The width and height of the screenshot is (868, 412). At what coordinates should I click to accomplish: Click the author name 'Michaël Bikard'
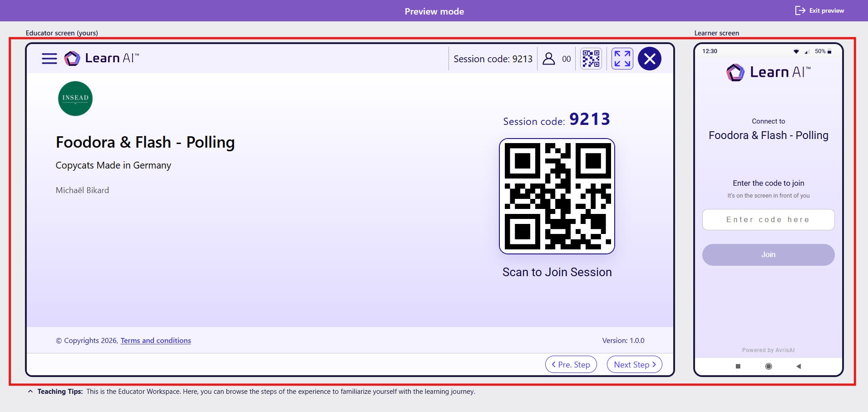click(82, 190)
